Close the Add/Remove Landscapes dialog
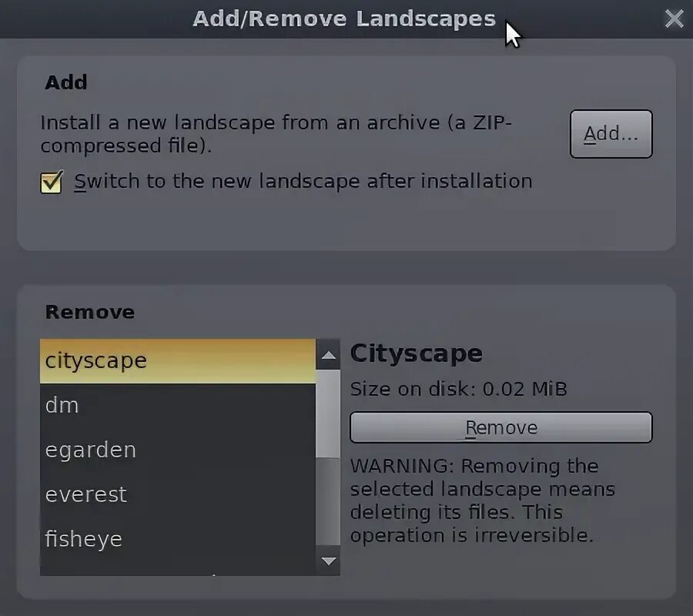Image resolution: width=693 pixels, height=616 pixels. pos(674,18)
